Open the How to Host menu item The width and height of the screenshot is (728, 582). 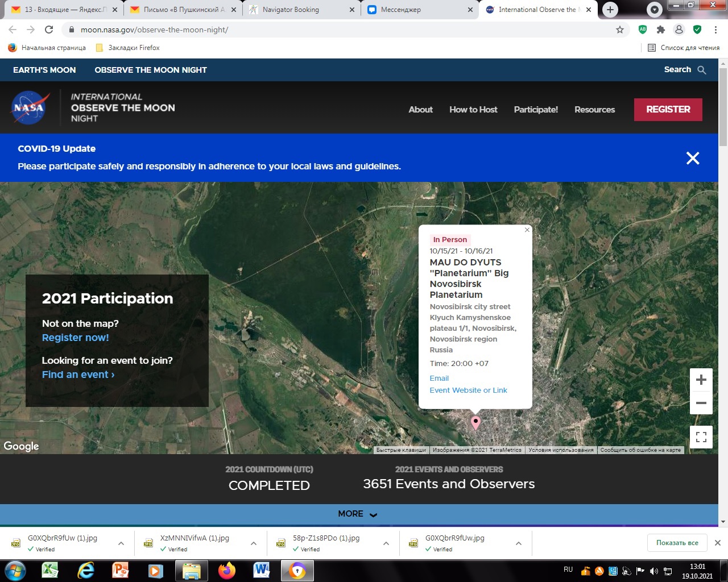point(473,110)
